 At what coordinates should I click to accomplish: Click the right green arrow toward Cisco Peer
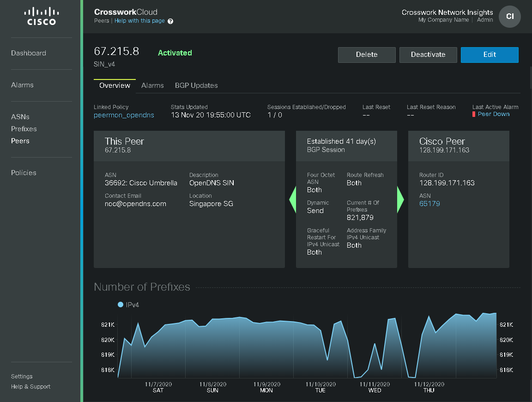tap(400, 199)
